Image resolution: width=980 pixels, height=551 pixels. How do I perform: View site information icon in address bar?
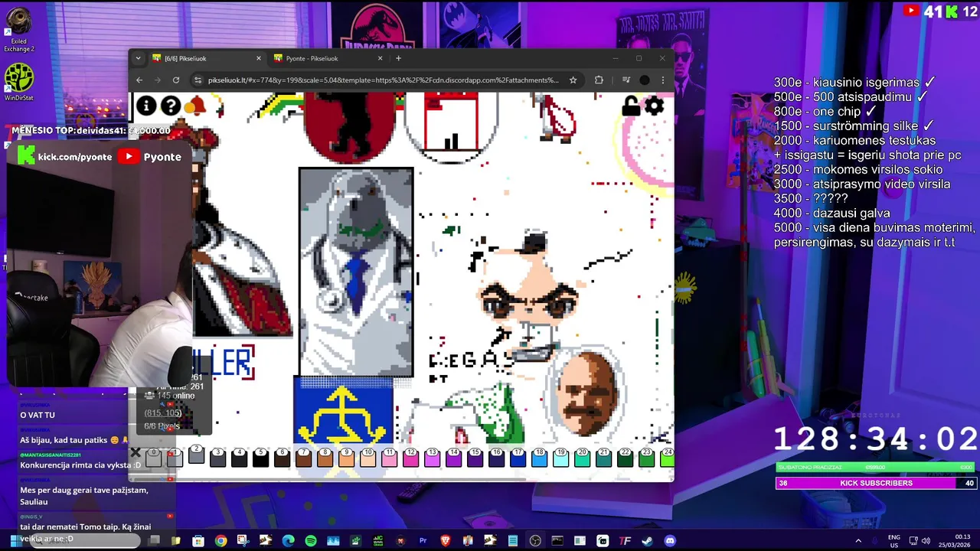click(x=198, y=80)
